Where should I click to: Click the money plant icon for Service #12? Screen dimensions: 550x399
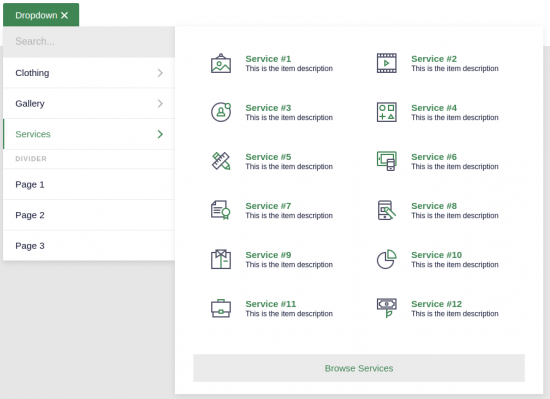coord(387,309)
